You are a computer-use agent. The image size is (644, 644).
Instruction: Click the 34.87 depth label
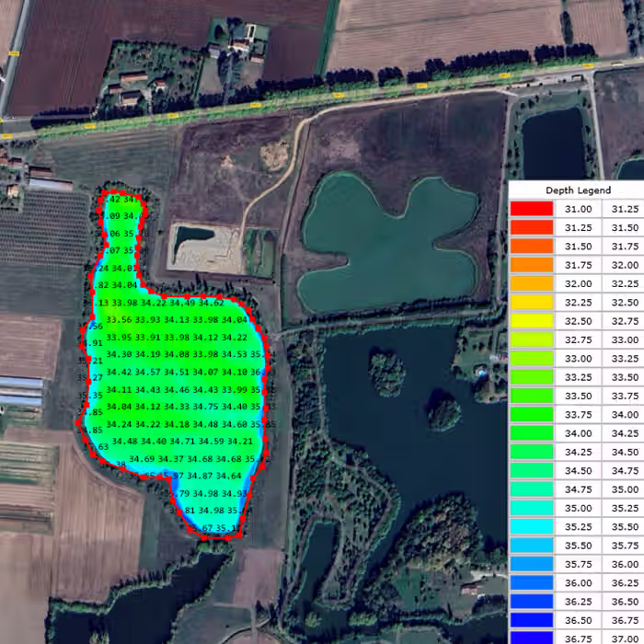[x=200, y=476]
